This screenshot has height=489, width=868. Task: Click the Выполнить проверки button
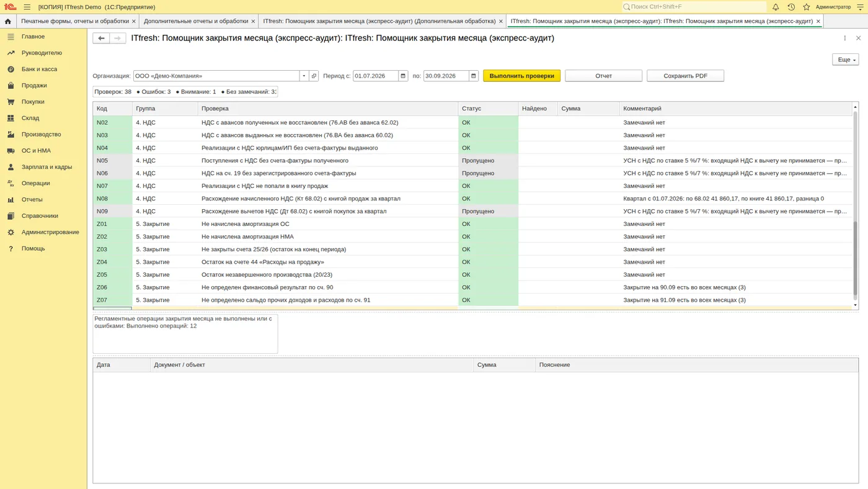pos(522,76)
